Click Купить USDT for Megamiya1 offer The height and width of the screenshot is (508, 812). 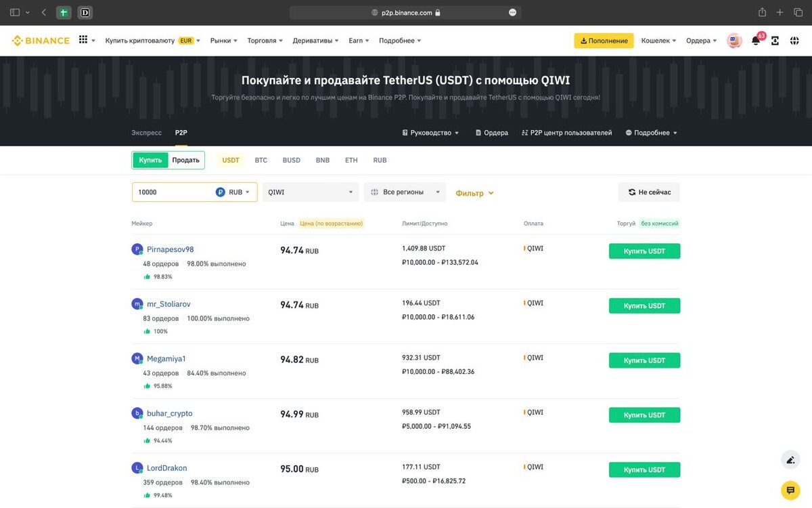pyautogui.click(x=644, y=360)
